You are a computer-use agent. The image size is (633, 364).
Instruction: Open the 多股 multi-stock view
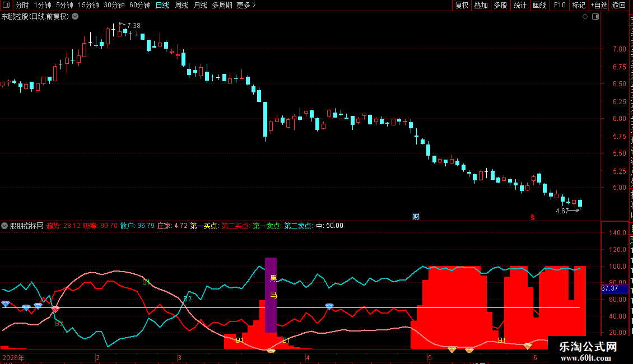(501, 5)
